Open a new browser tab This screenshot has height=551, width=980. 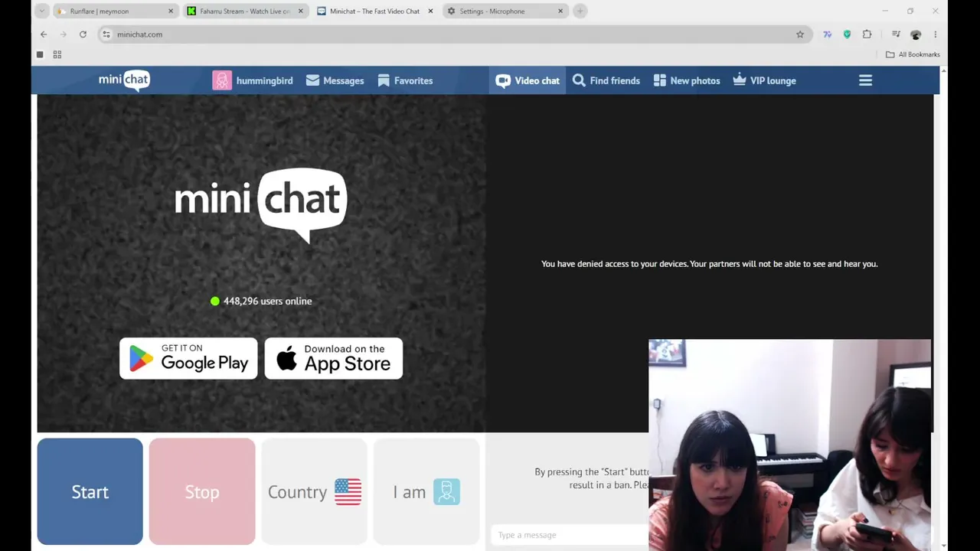580,11
